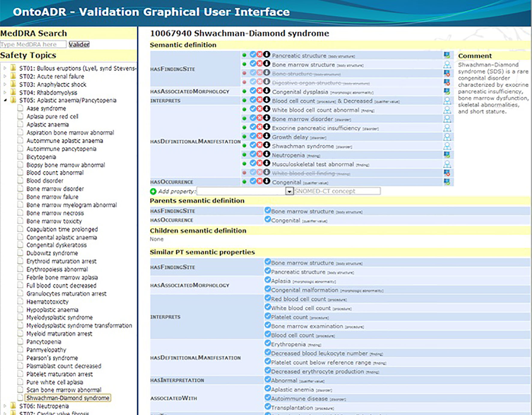Click the down-arrow icon on Congenital qualifier value row
The width and height of the screenshot is (532, 415).
(x=267, y=181)
